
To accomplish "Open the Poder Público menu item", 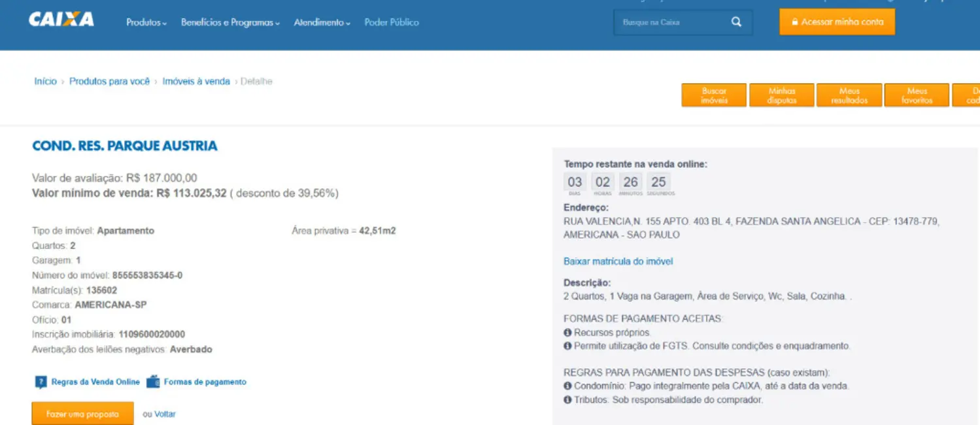I will pos(392,22).
